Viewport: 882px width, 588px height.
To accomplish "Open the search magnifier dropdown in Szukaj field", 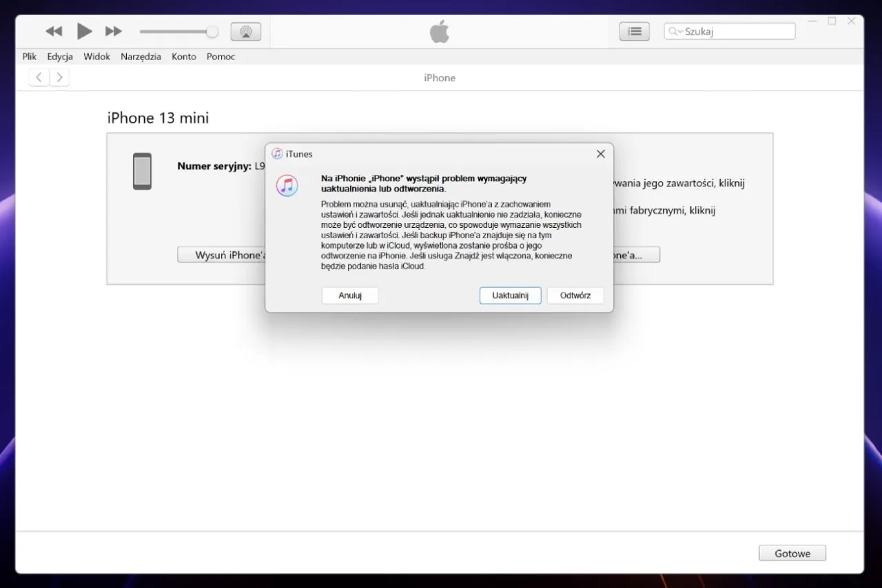I will point(675,31).
